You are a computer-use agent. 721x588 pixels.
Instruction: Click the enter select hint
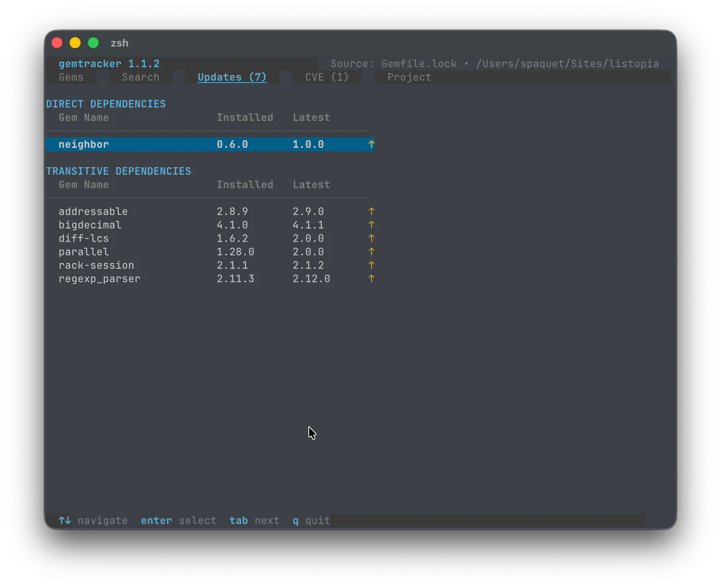click(x=179, y=520)
